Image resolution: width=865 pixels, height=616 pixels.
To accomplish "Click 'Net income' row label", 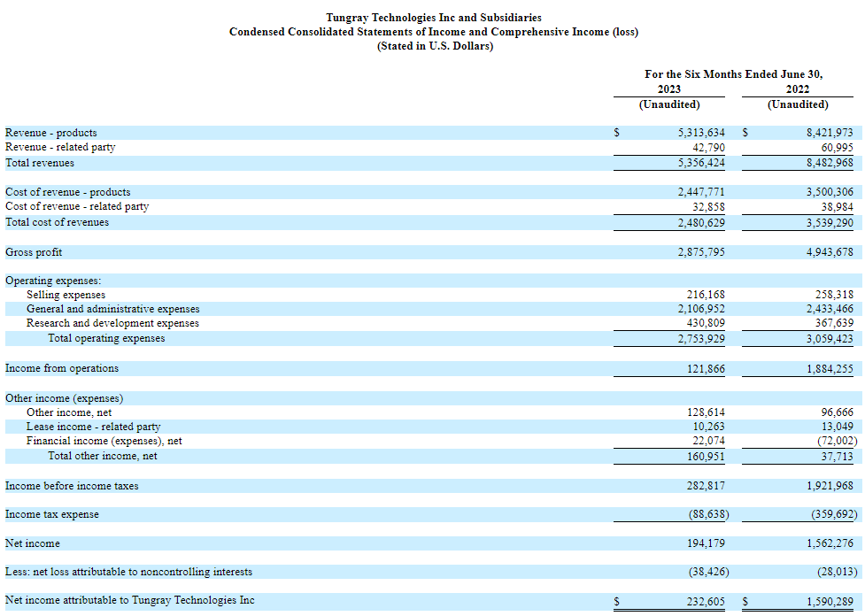I will coord(33,543).
